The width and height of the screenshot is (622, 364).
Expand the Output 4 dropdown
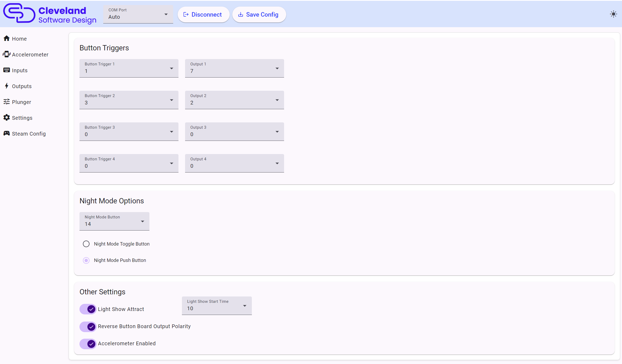(234, 163)
